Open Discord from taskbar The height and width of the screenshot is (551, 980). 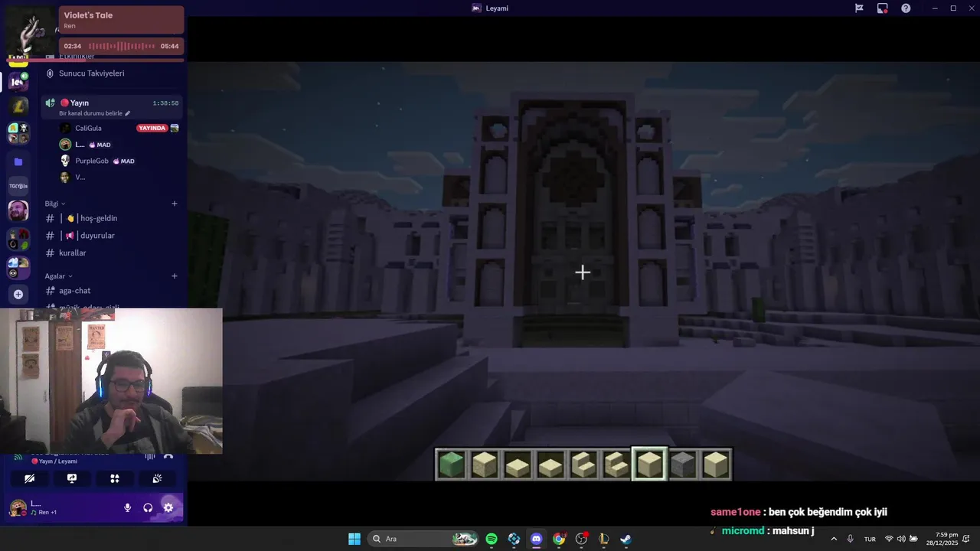pos(536,539)
